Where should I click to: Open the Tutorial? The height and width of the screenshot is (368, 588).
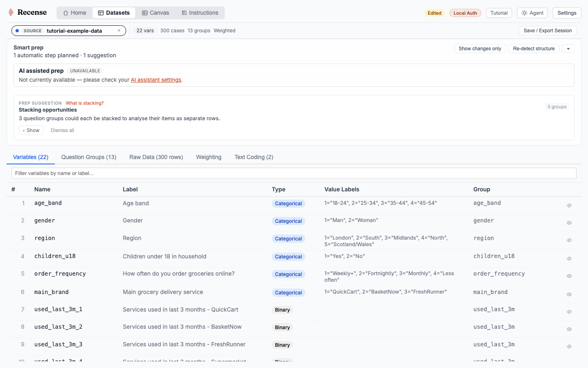pos(499,13)
